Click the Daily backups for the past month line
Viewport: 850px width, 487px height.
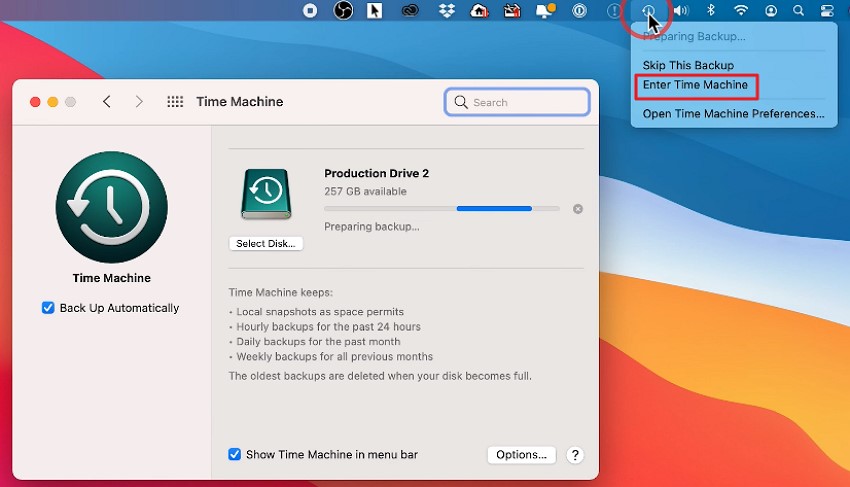[x=318, y=342]
